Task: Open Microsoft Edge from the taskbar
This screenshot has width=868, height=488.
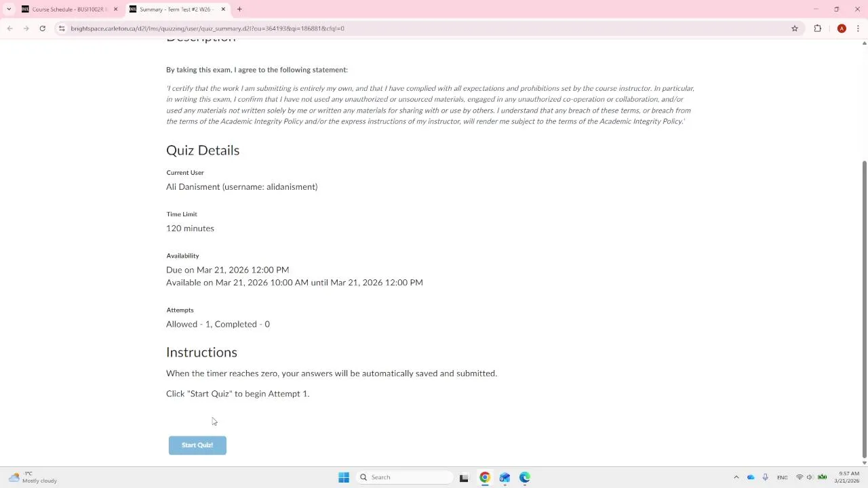Action: (525, 477)
